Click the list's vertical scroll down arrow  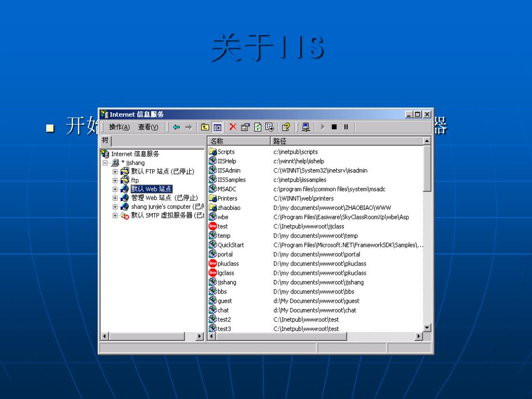tap(427, 328)
